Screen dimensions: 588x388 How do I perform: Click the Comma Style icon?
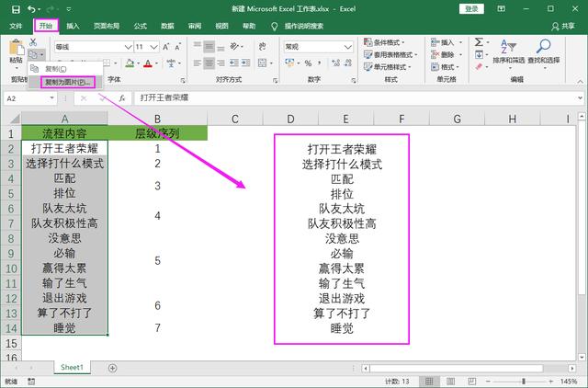click(x=320, y=63)
